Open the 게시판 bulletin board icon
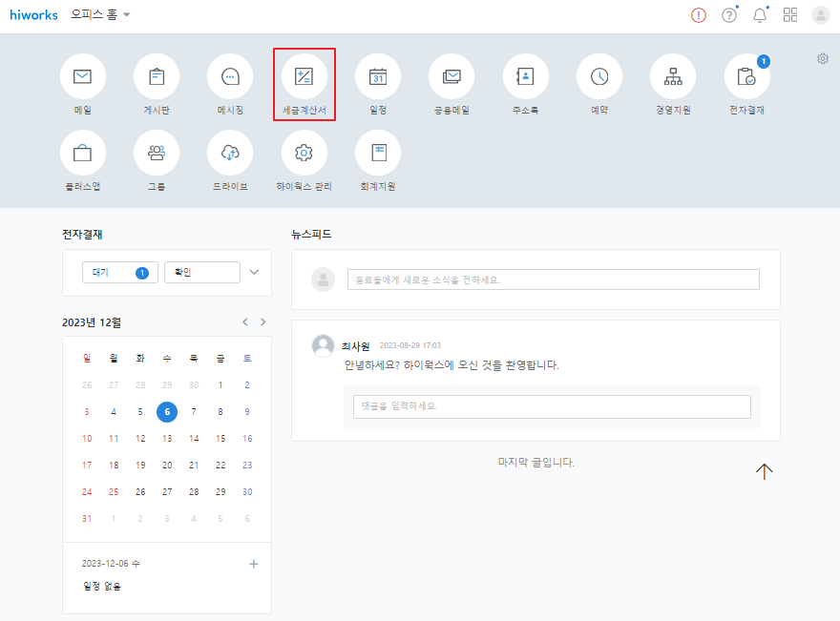 (x=157, y=77)
